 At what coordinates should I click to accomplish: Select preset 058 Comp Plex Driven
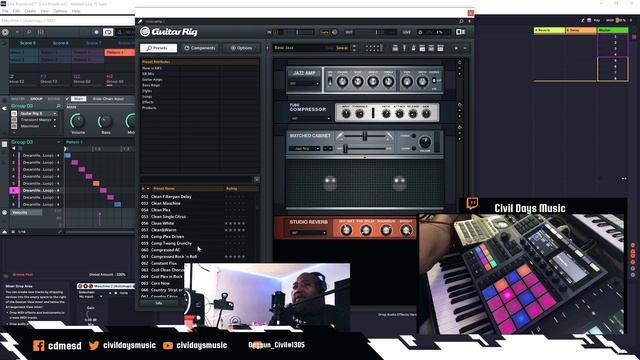tap(199, 237)
